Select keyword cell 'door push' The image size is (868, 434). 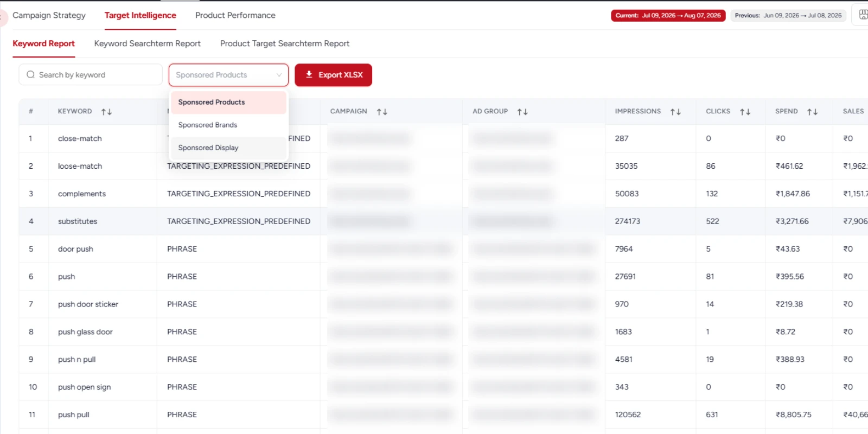[x=75, y=249]
